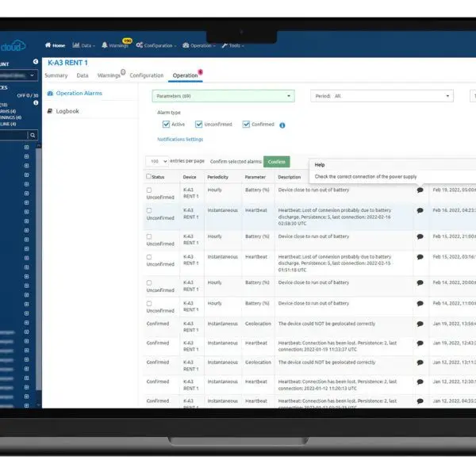
Task: Open Operation menu in top navigation bar
Action: click(x=199, y=45)
